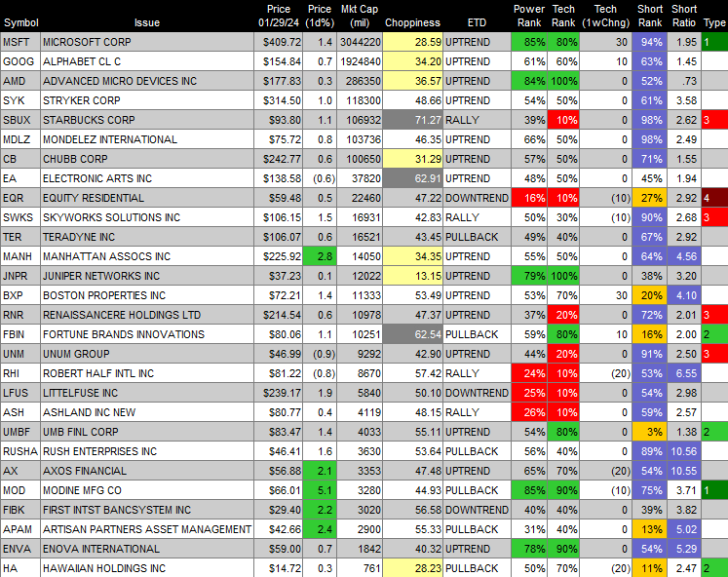Click the ETD column header

coord(477,22)
